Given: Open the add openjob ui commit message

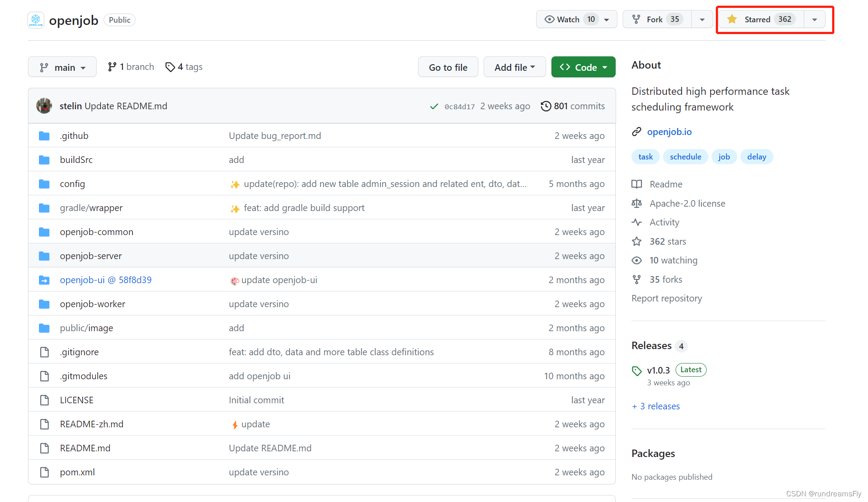Looking at the screenshot, I should point(259,376).
